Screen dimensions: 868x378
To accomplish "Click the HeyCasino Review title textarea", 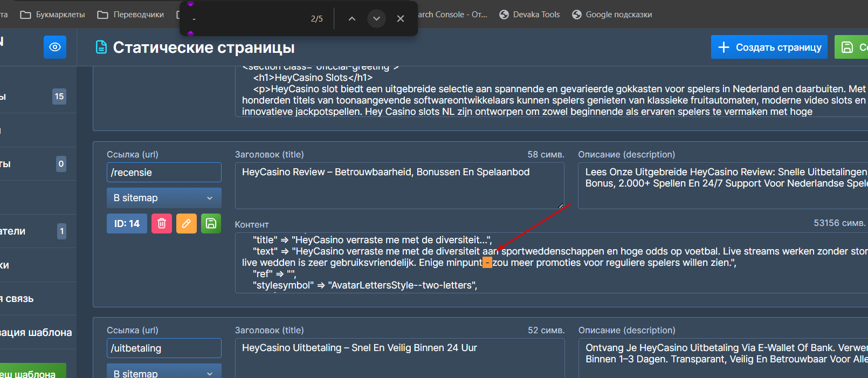I will [x=399, y=185].
